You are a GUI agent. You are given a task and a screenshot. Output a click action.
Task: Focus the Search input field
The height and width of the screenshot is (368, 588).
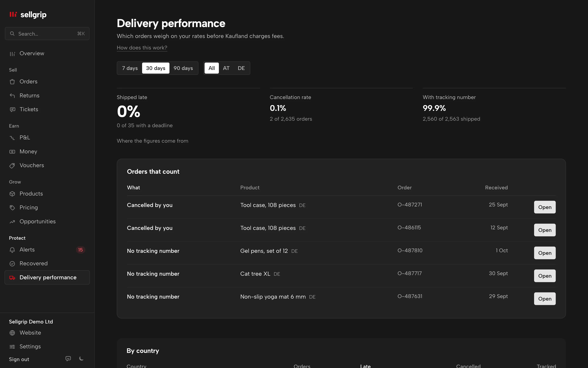[47, 34]
